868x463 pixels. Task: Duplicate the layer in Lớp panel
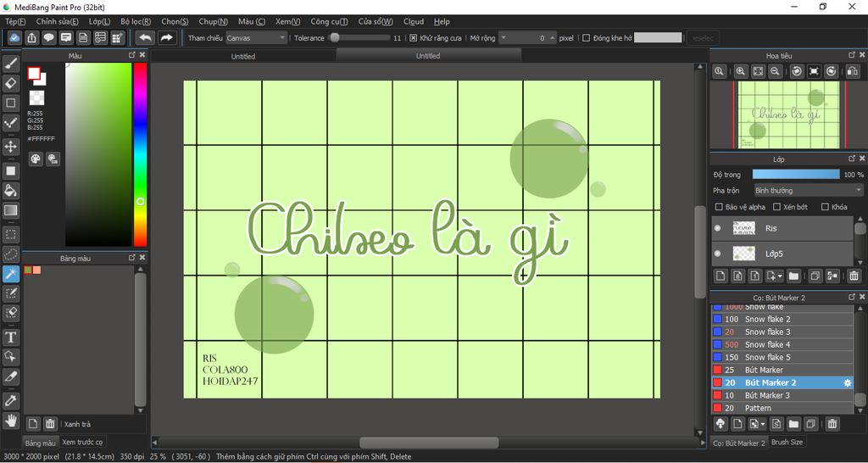coord(815,276)
